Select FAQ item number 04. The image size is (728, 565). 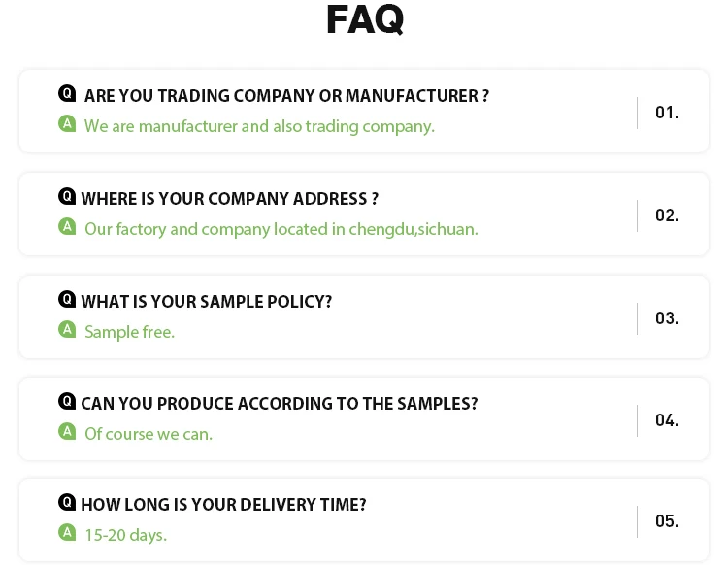click(667, 420)
